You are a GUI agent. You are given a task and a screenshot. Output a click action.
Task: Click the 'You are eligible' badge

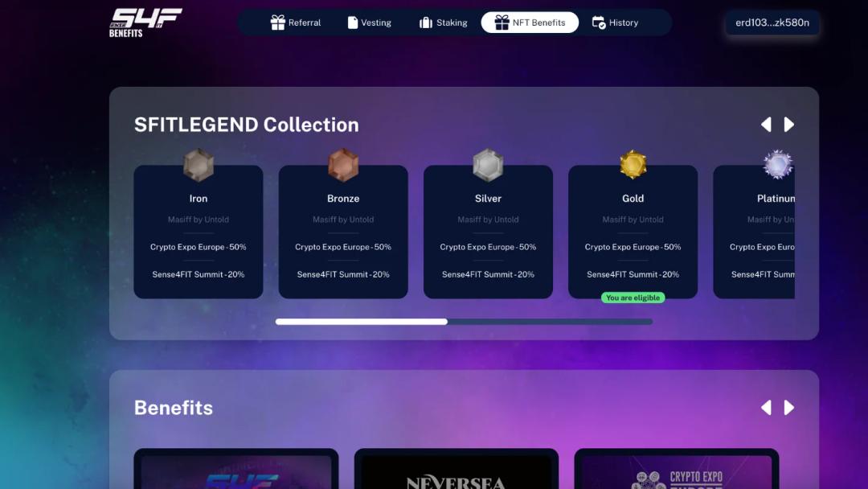(633, 298)
